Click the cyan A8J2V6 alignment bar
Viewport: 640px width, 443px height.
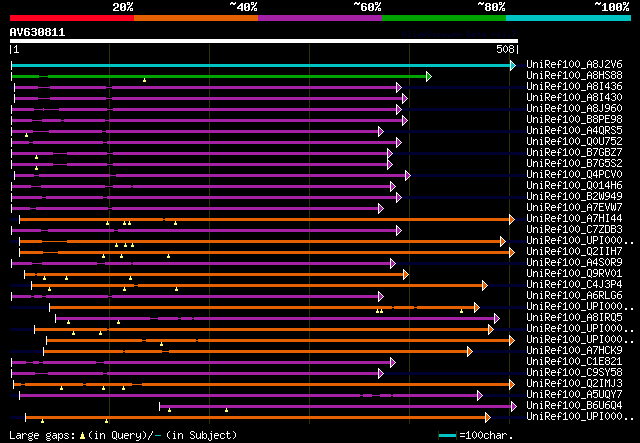coord(261,65)
